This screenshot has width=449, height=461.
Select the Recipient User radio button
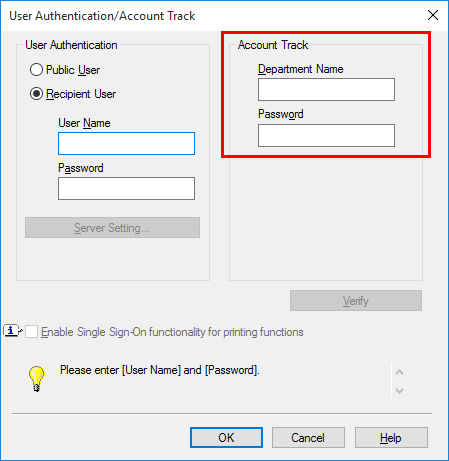(x=36, y=94)
